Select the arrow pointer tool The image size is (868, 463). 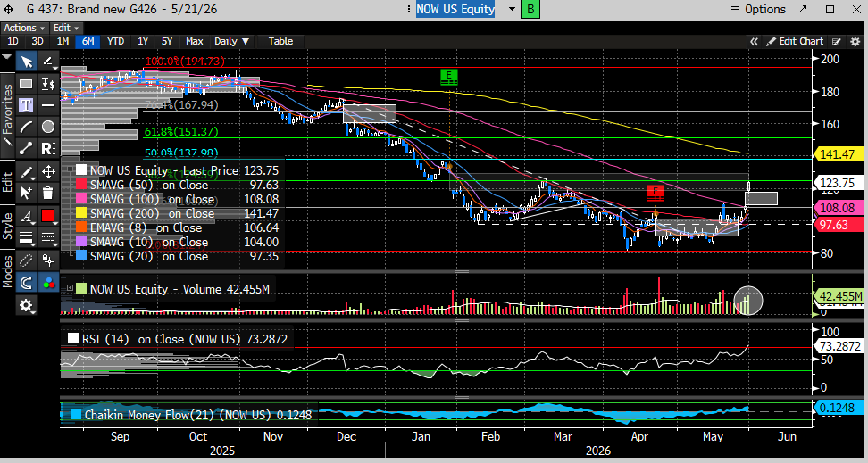click(x=26, y=61)
